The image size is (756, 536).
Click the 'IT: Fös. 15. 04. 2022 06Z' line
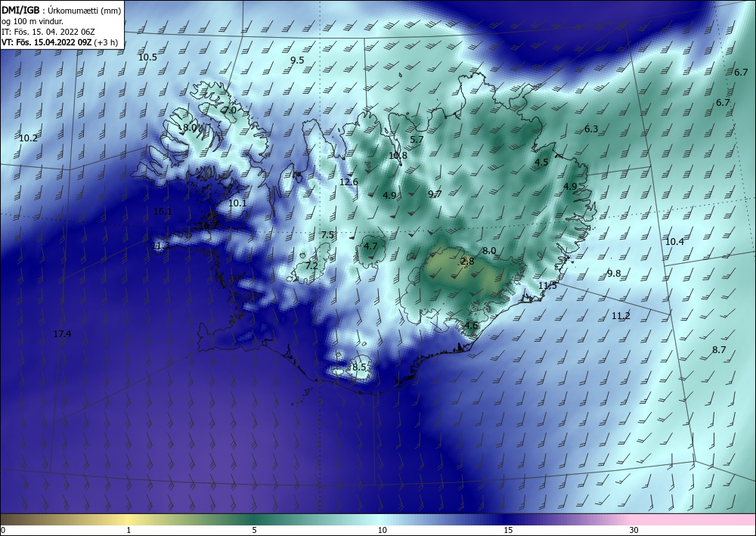click(x=48, y=32)
